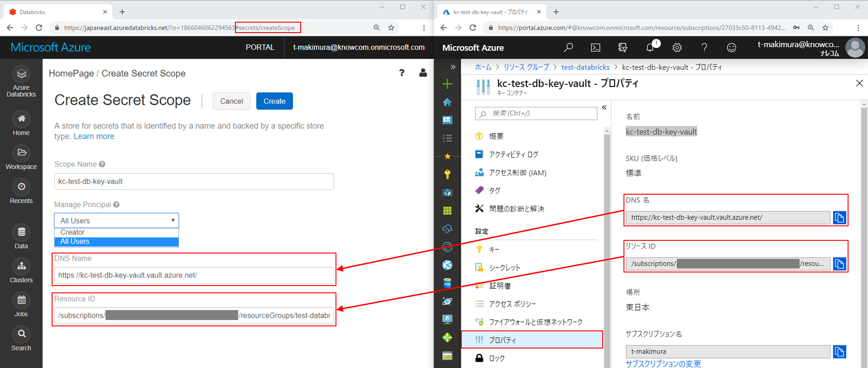Click the Cancel button

(231, 101)
